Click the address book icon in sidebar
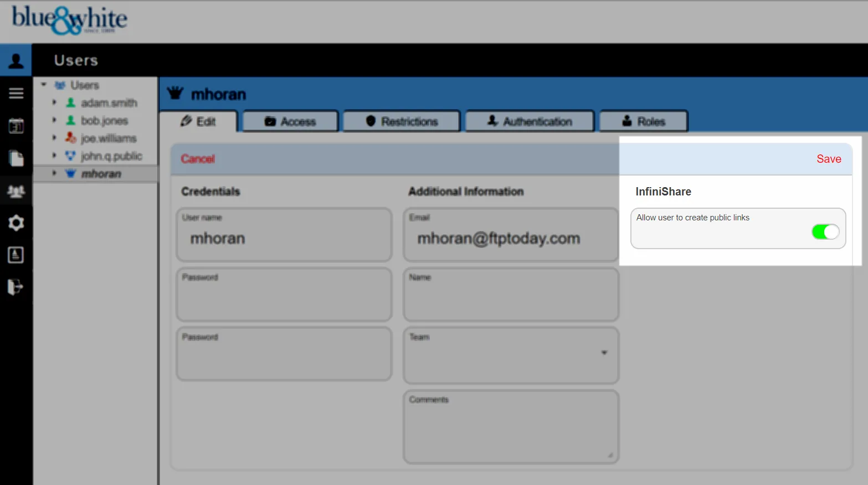This screenshot has width=868, height=485. (16, 255)
